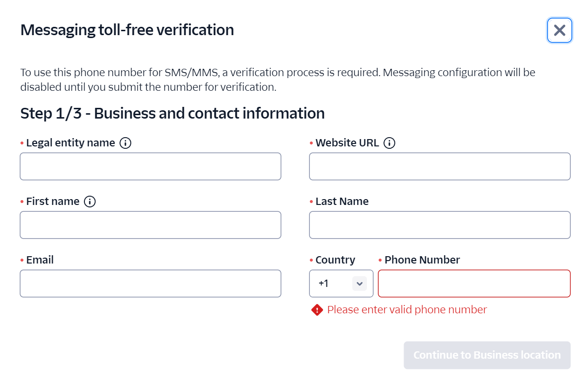Click the Continue to Business location button
Viewport: 588px width, 386px height.
coord(487,355)
